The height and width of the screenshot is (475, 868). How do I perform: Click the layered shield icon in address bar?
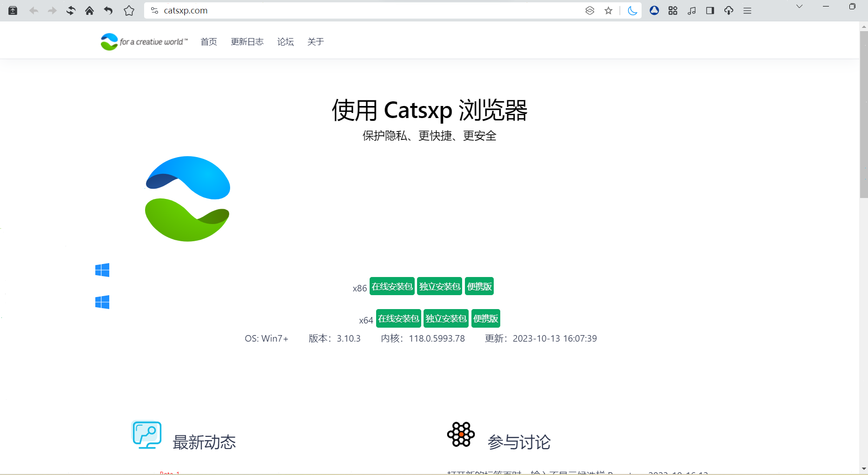[590, 11]
